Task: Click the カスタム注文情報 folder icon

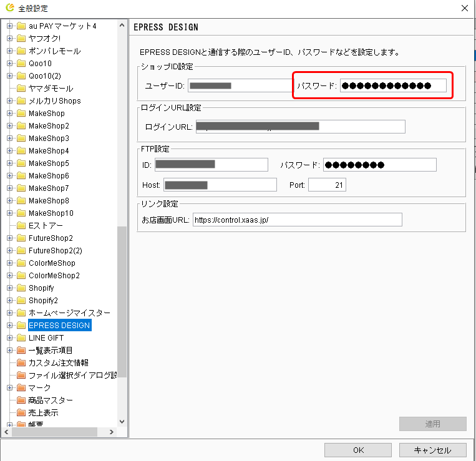Action: click(x=21, y=363)
